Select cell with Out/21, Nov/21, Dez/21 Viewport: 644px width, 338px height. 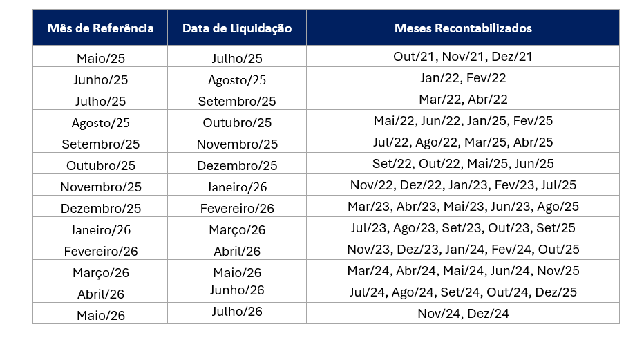coord(463,56)
